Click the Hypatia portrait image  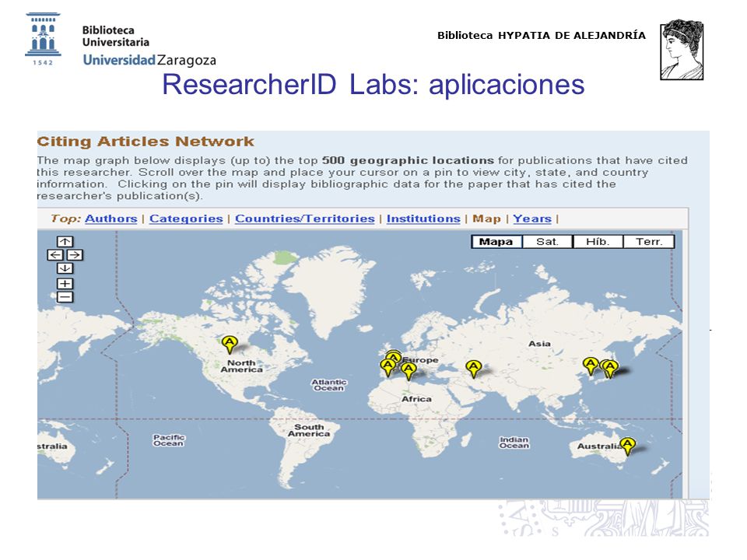(x=682, y=50)
